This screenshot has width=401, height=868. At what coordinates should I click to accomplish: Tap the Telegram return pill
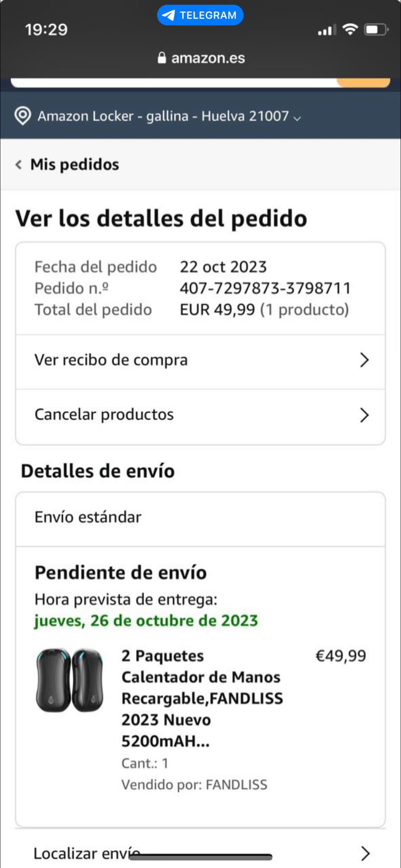200,15
